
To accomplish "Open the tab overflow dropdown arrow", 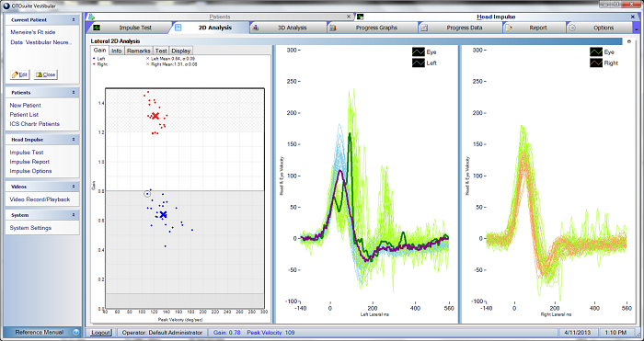I will click(637, 29).
